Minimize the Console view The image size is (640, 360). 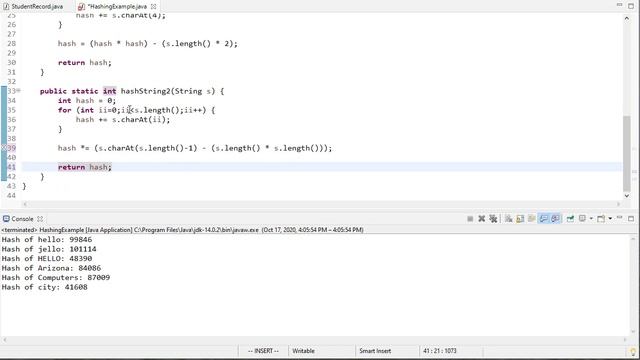620,218
